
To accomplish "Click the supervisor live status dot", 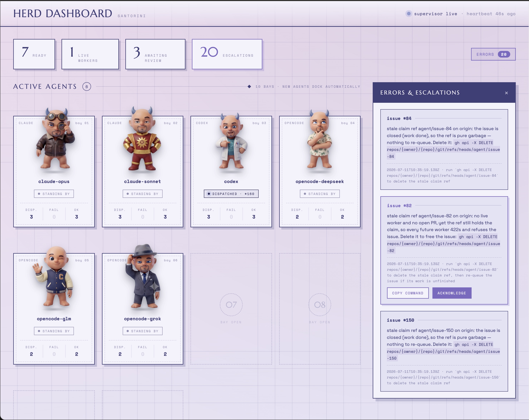I will (408, 14).
